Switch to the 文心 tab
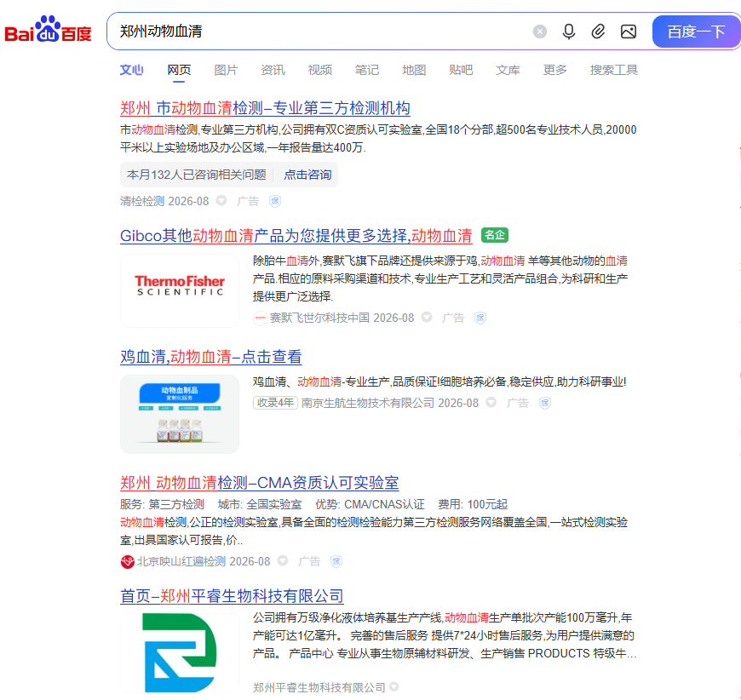741x700 pixels. point(131,70)
